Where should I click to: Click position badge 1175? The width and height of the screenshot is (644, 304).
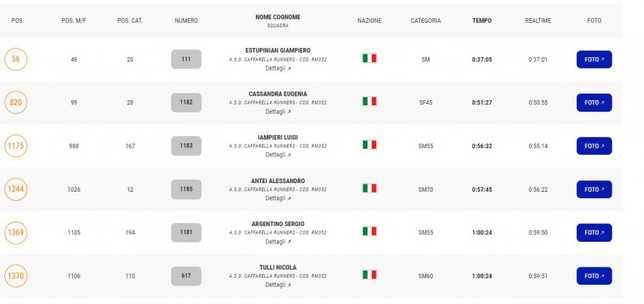(x=16, y=146)
